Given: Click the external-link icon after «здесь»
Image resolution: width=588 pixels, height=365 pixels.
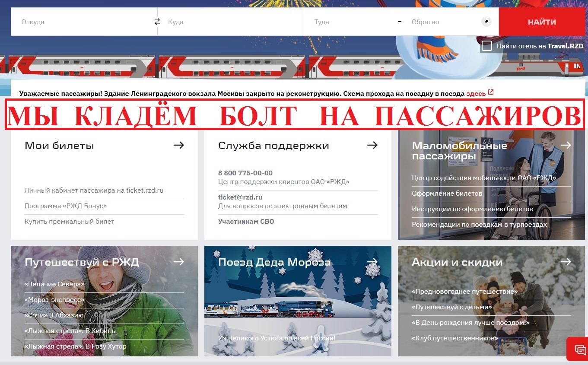Looking at the screenshot, I should click(491, 92).
